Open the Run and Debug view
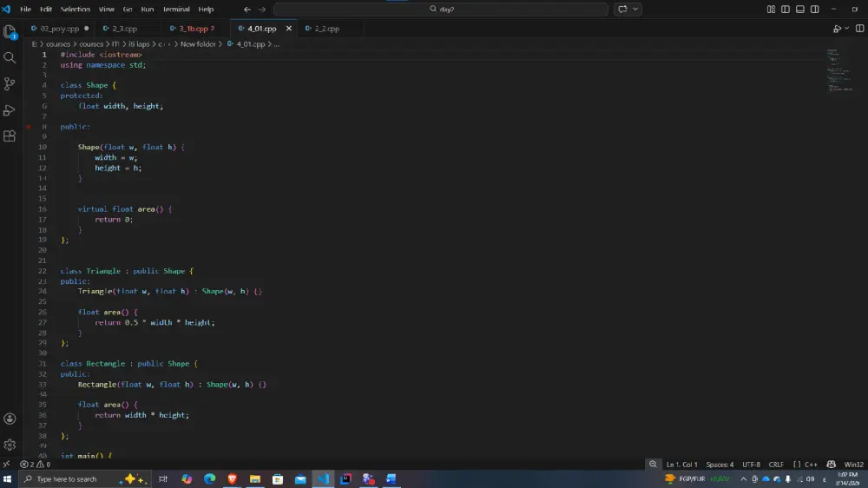The image size is (868, 488). pyautogui.click(x=10, y=110)
